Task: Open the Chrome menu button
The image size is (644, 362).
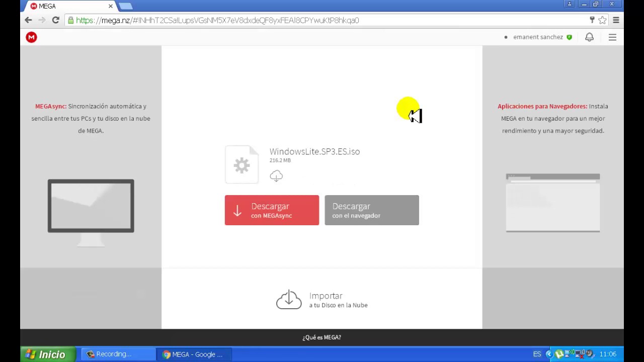Action: 616,20
